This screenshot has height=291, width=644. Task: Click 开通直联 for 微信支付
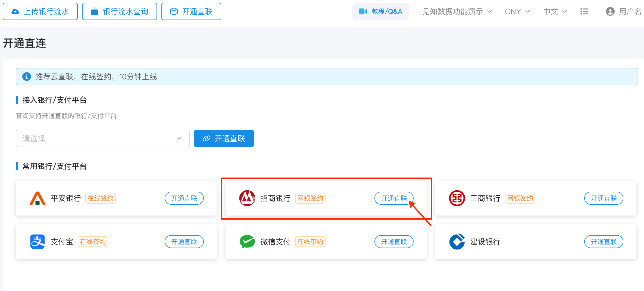[394, 242]
